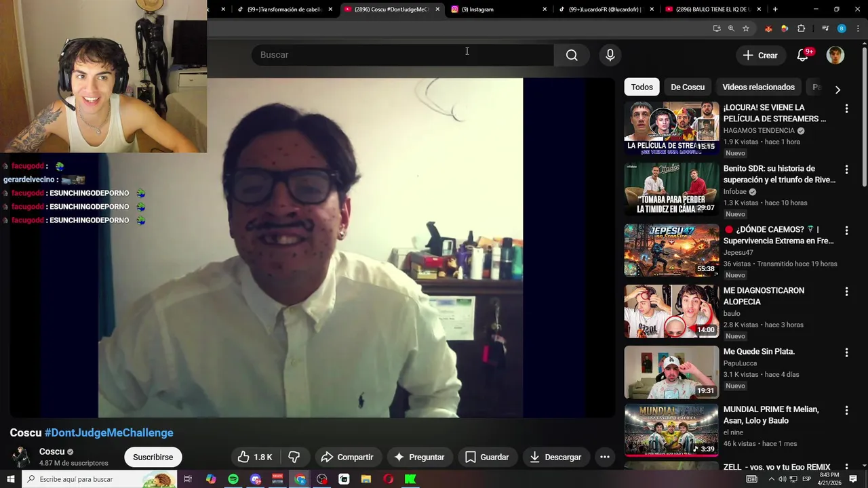Select the Videos relacionados filter chip
Viewport: 868px width, 488px height.
(x=758, y=87)
